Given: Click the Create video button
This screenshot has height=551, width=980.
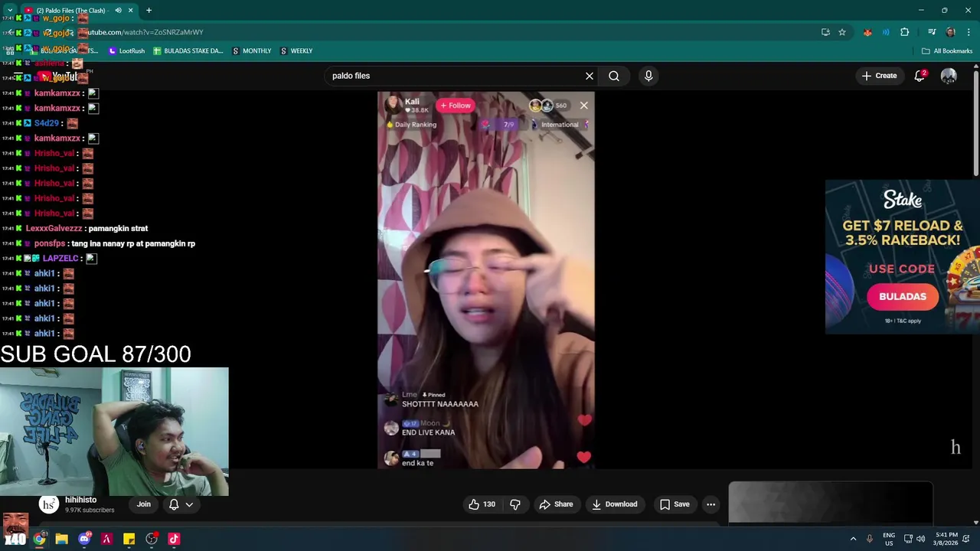Looking at the screenshot, I should click(879, 76).
